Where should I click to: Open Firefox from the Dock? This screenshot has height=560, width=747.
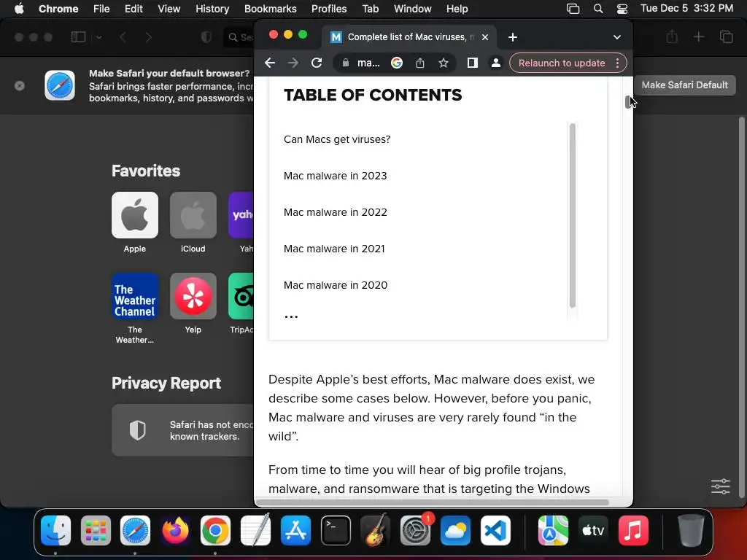[175, 530]
